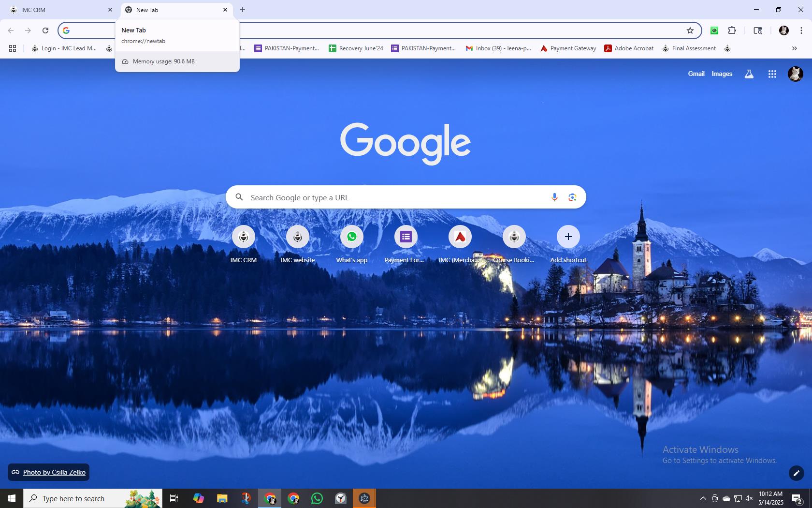The height and width of the screenshot is (508, 812).
Task: Customize Chrome with the pencil icon
Action: pyautogui.click(x=797, y=473)
